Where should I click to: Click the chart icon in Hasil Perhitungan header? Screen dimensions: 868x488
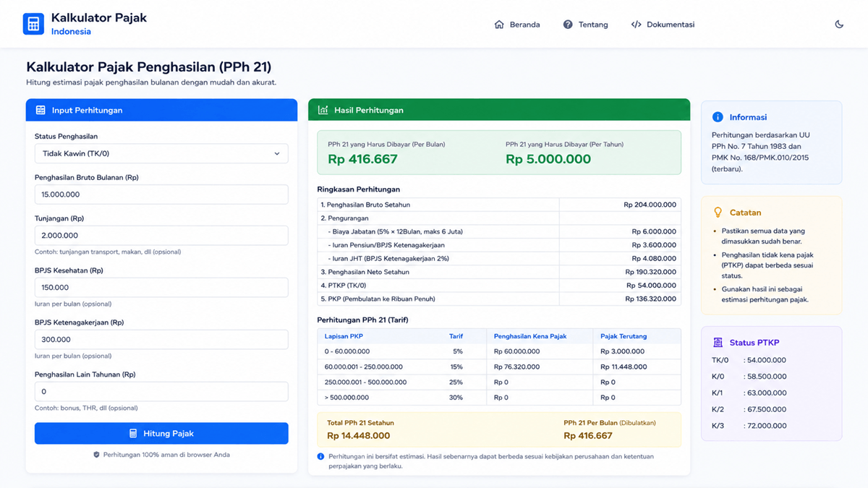click(x=323, y=111)
